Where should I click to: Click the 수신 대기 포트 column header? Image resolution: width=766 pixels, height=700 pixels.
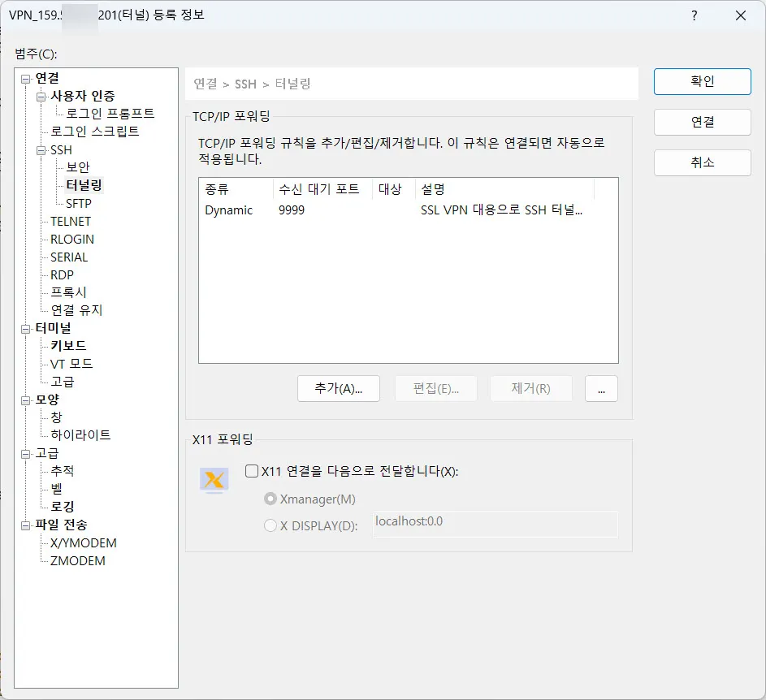point(318,188)
